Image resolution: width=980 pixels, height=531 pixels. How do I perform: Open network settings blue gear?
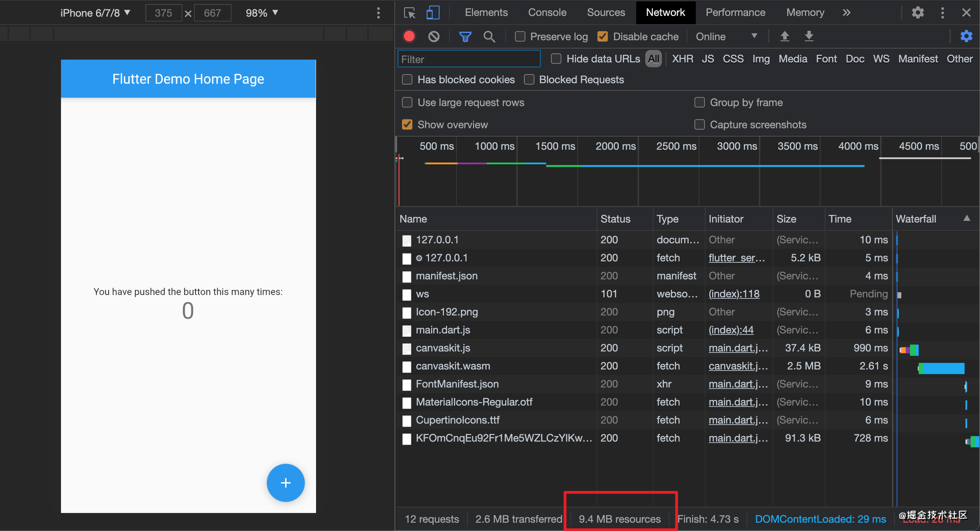[966, 36]
